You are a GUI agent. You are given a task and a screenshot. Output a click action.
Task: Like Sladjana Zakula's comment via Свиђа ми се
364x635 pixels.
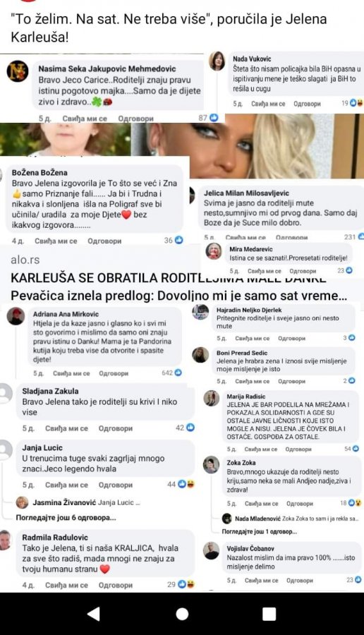pyautogui.click(x=66, y=428)
